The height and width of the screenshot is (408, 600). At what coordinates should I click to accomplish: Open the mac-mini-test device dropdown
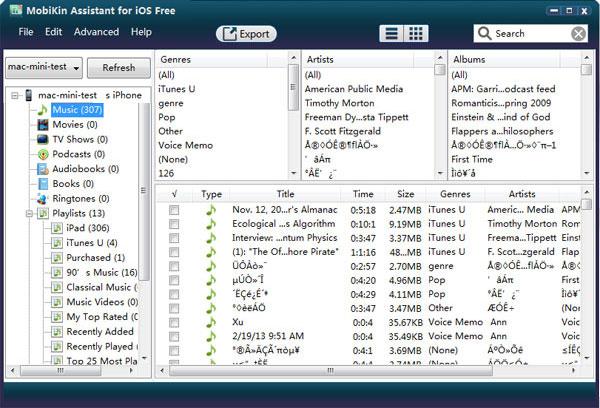pyautogui.click(x=44, y=68)
